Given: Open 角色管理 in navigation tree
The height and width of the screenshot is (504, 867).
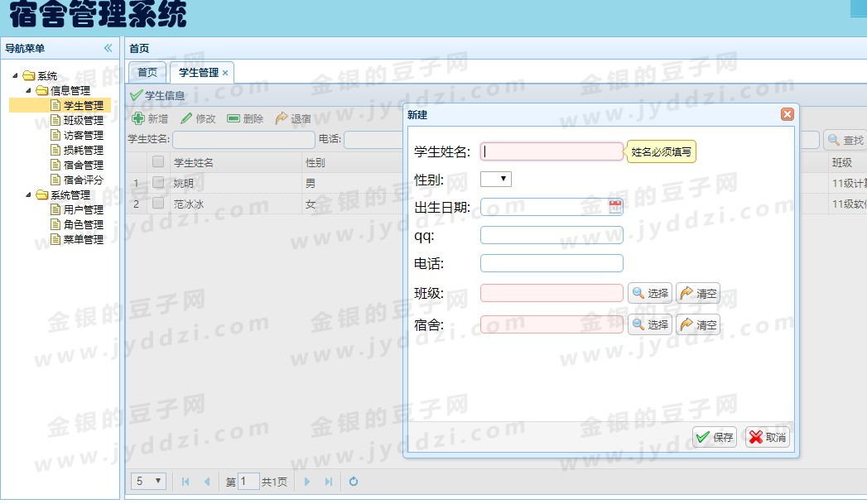Looking at the screenshot, I should coord(83,224).
